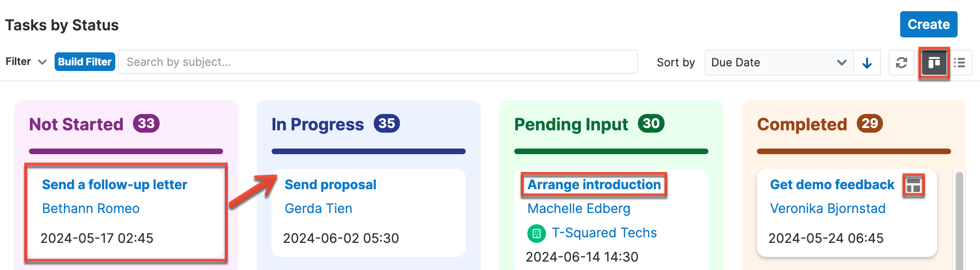Open the Sort by Due Date dropdown
The width and height of the screenshot is (980, 270).
coord(778,63)
